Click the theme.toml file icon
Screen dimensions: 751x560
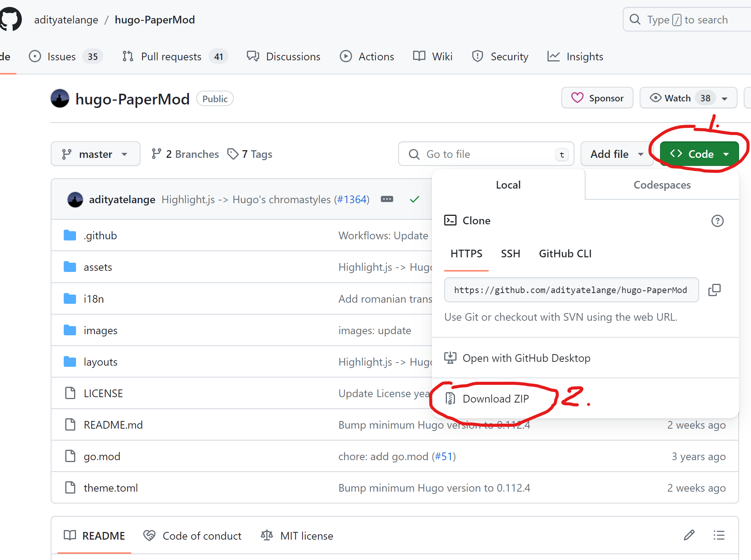[x=70, y=487]
